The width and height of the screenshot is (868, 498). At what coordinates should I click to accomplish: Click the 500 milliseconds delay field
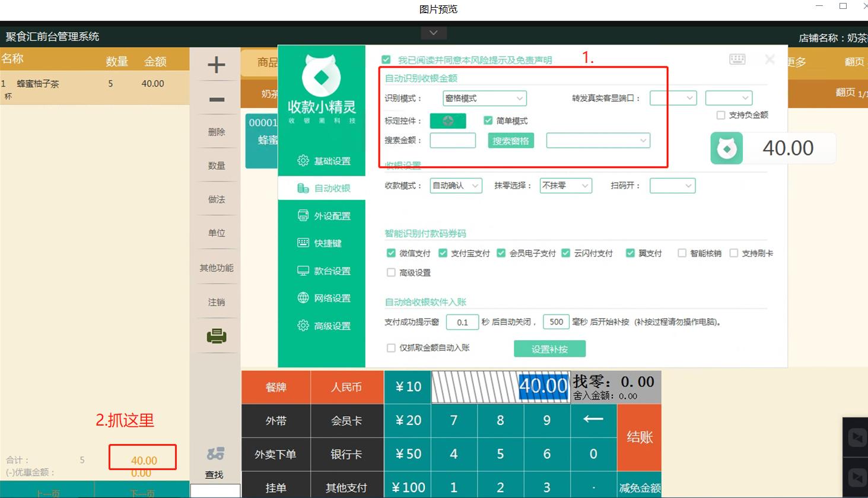tap(556, 322)
